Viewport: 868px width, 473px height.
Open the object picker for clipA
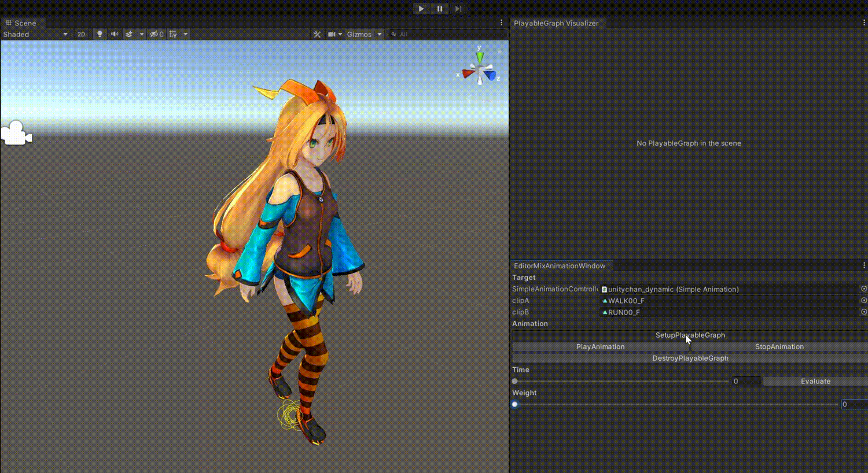[864, 301]
